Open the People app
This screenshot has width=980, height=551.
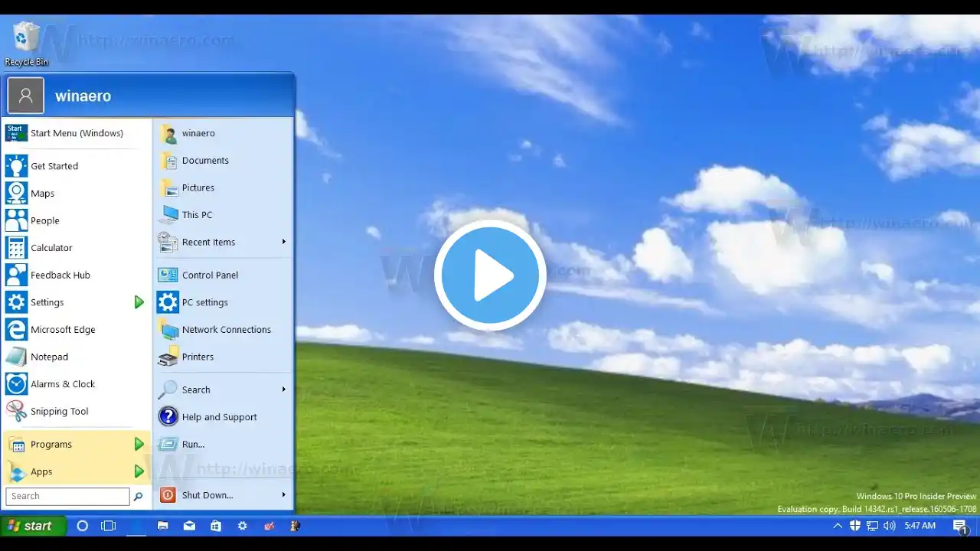[x=77, y=220]
